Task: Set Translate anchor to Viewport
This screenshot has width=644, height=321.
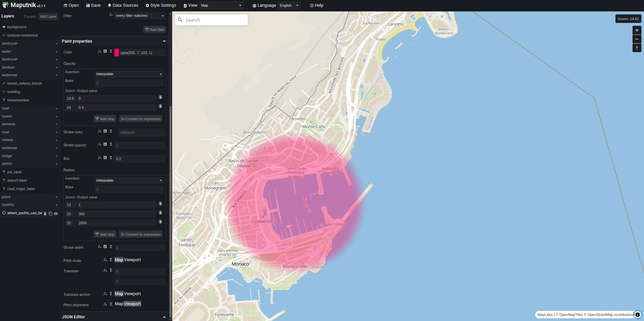Action: tap(133, 294)
